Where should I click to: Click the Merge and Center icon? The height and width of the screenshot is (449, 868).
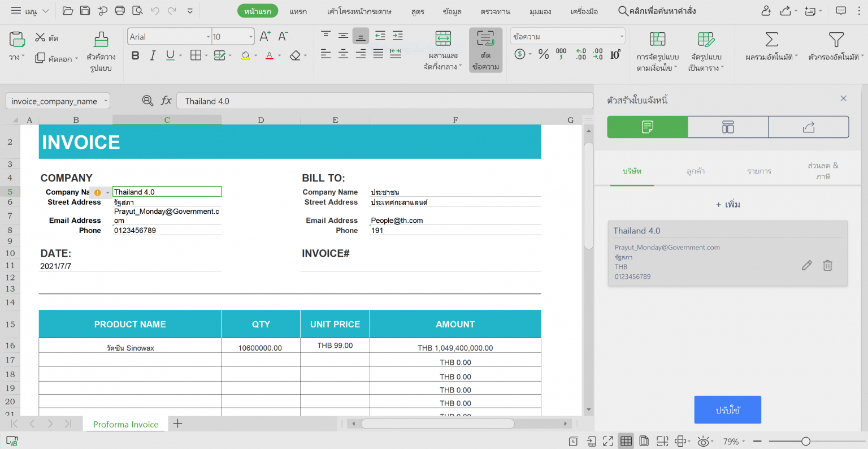pyautogui.click(x=443, y=38)
